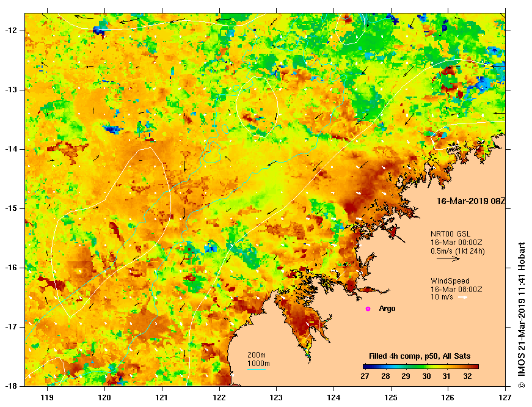Click the '-12' latitude axis label
The image size is (532, 407).
pyautogui.click(x=10, y=31)
